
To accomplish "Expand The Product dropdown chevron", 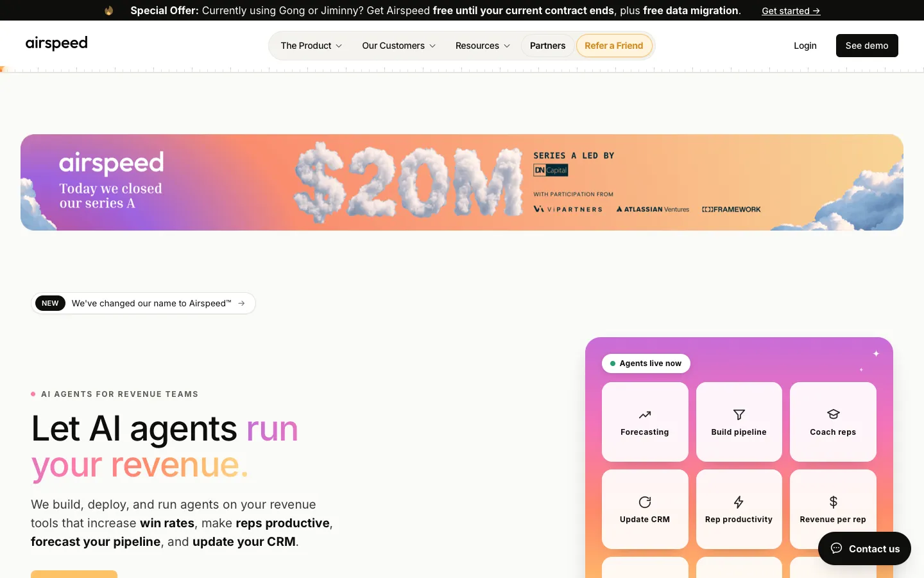I will point(339,46).
